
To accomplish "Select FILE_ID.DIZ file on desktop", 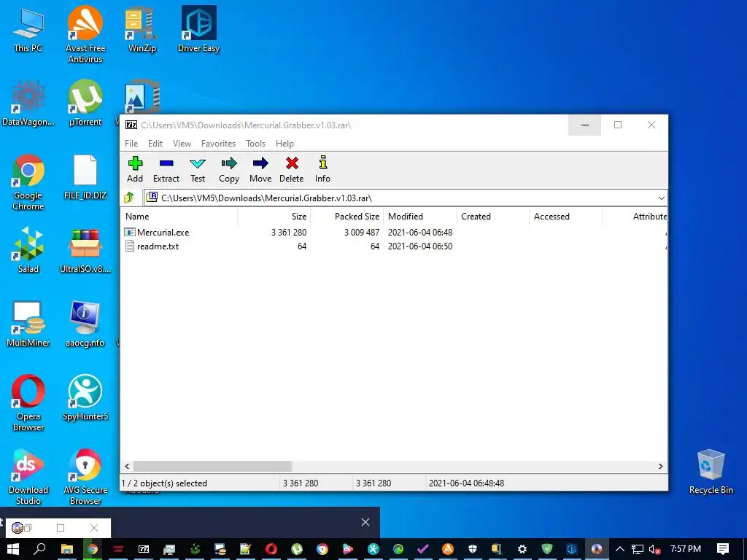I will pyautogui.click(x=85, y=177).
